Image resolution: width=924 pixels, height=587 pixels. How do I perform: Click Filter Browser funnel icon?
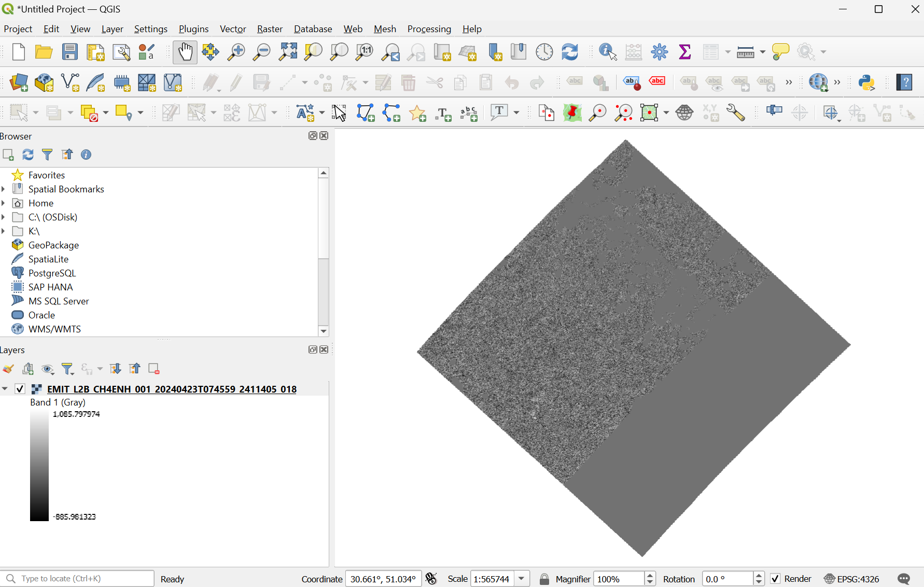coord(47,155)
